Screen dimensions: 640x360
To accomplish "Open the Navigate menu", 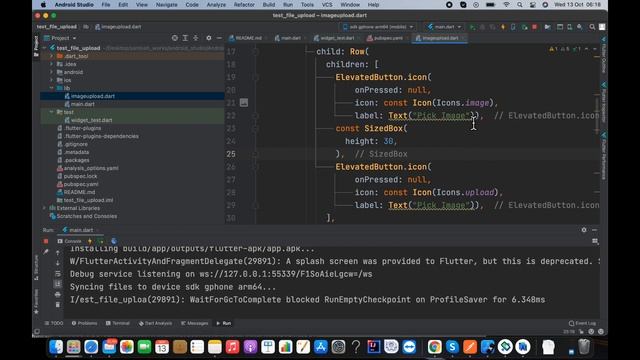I will [x=167, y=5].
